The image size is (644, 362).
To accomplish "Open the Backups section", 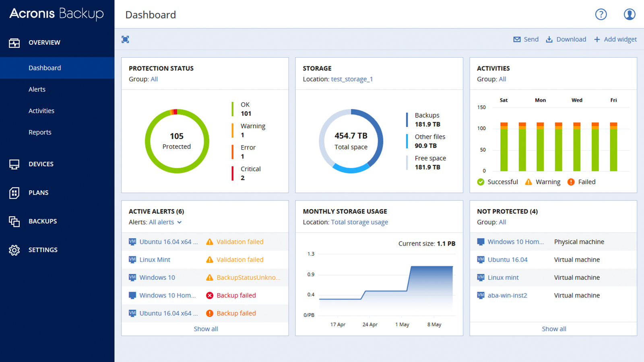I will pos(42,221).
